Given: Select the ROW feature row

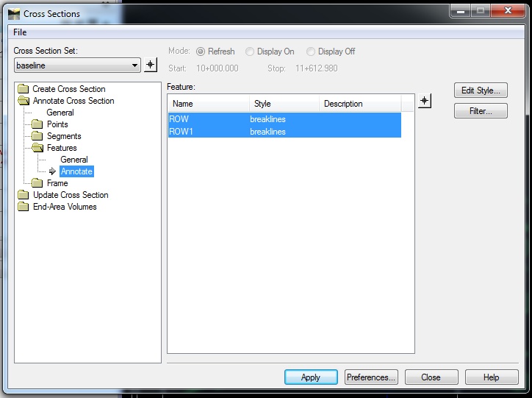Looking at the screenshot, I should pos(284,119).
